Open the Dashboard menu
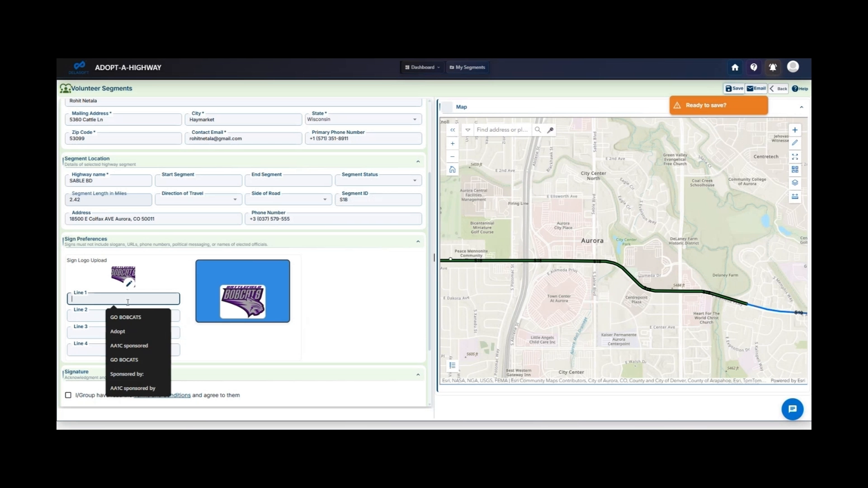Image resolution: width=868 pixels, height=488 pixels. 422,67
